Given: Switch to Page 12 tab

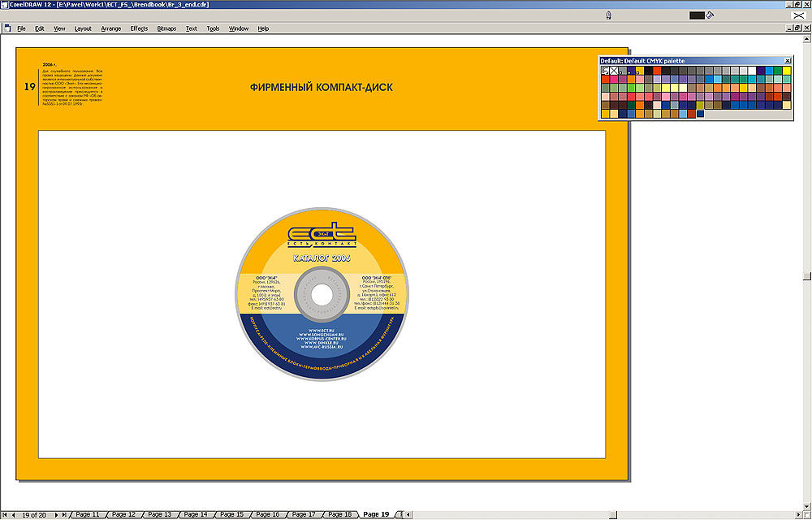Looking at the screenshot, I should tap(123, 514).
